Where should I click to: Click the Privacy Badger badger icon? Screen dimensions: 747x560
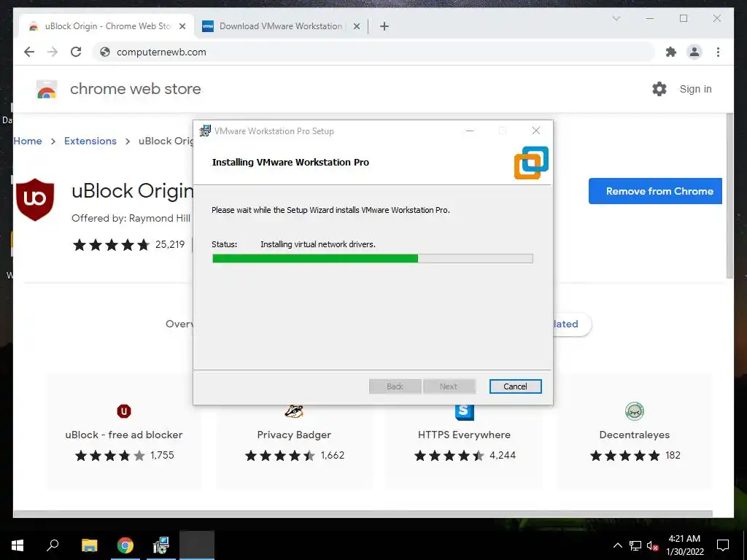[294, 411]
